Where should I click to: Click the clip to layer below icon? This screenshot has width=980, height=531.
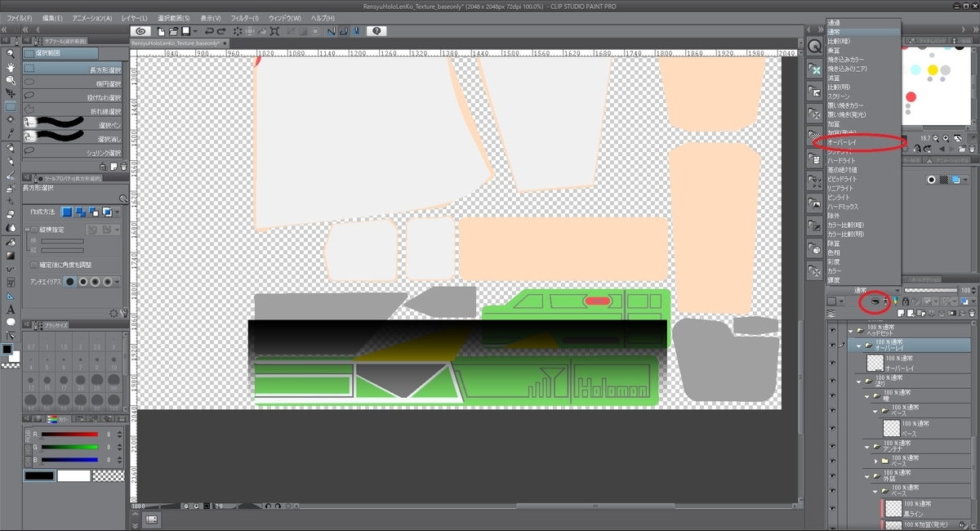point(875,301)
